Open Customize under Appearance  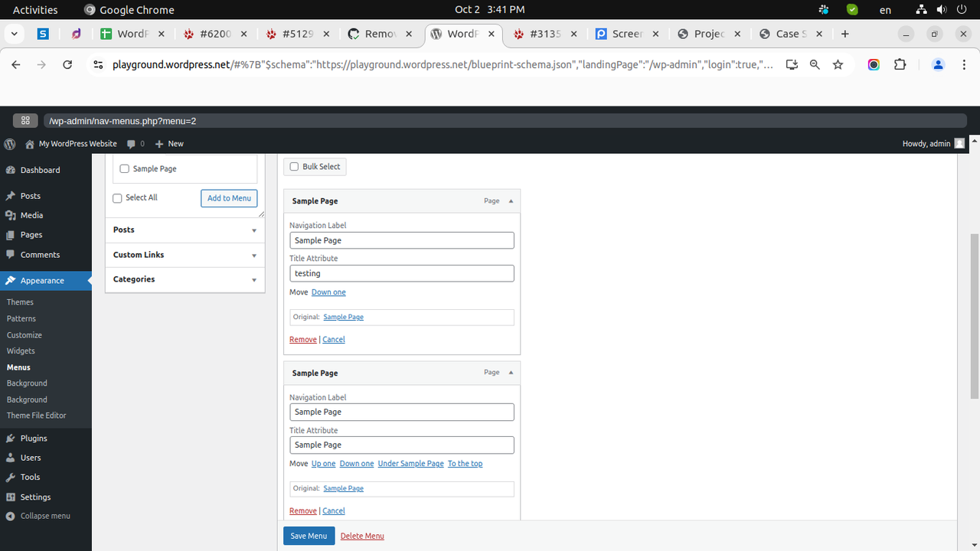24,335
